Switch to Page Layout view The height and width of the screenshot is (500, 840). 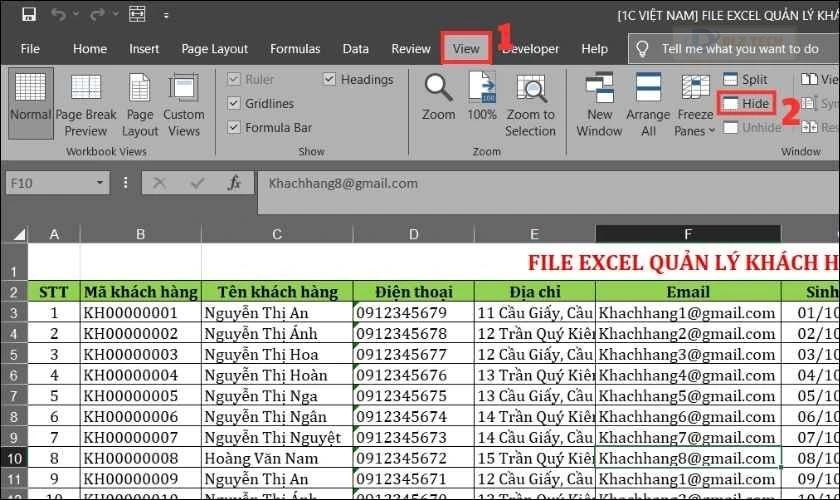point(140,104)
